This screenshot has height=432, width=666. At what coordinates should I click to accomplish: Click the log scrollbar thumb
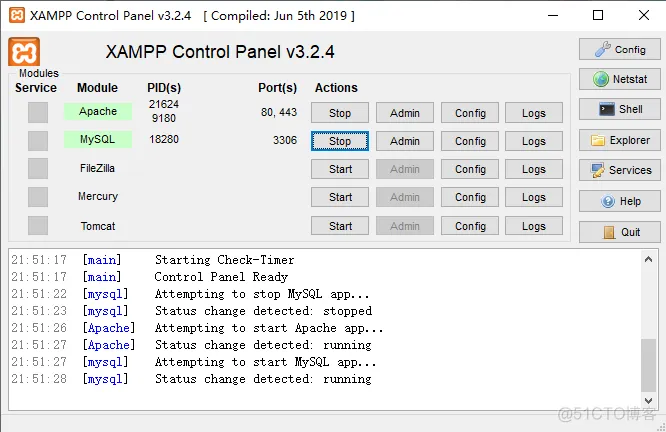[x=648, y=365]
